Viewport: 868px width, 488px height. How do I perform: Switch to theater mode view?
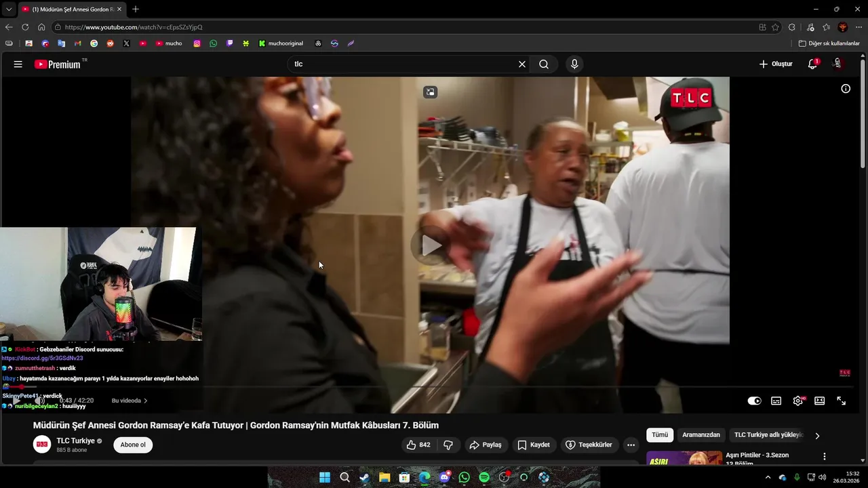coord(819,401)
